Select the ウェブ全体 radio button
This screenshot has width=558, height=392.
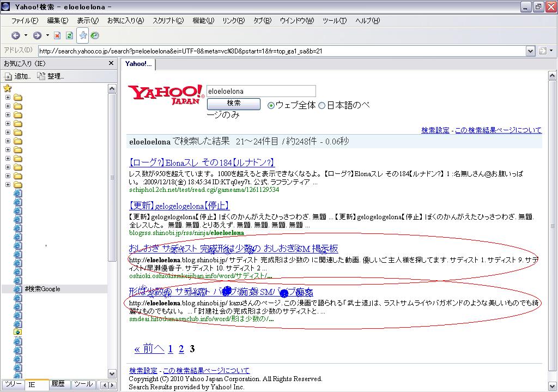coord(271,105)
